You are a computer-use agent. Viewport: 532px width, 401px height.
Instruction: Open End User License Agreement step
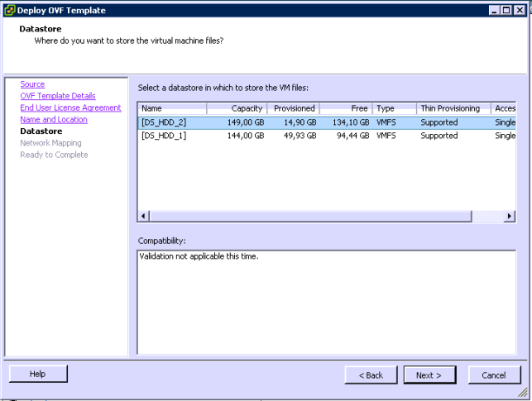(x=70, y=107)
